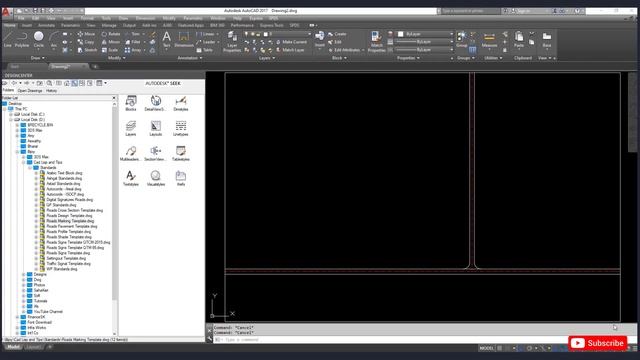Open Layer Properties manager
Viewport: 640px width, 360px height.
232,41
